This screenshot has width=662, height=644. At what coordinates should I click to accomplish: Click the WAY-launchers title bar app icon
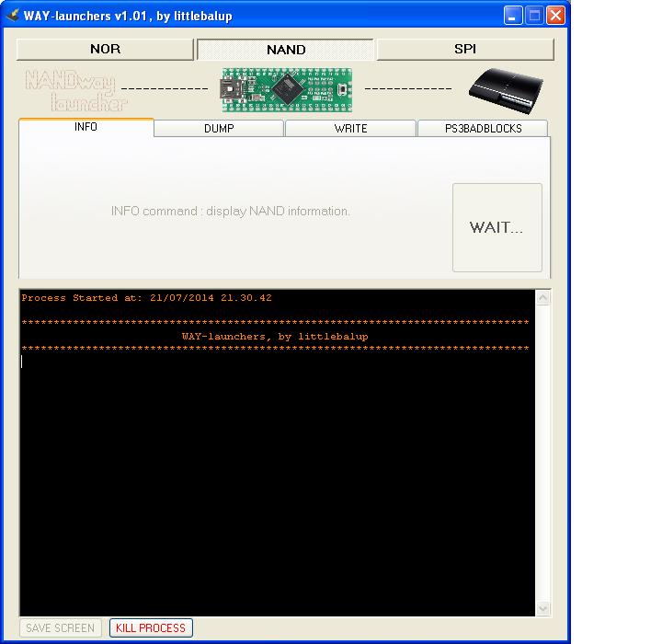pos(12,16)
